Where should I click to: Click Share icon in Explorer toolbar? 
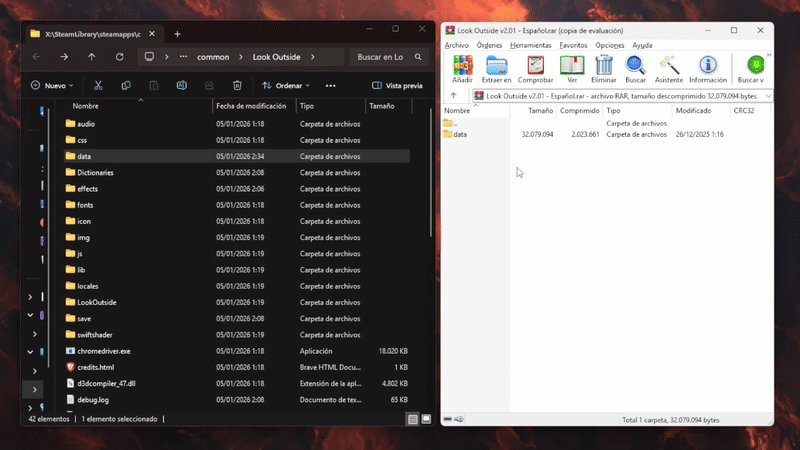coord(209,86)
